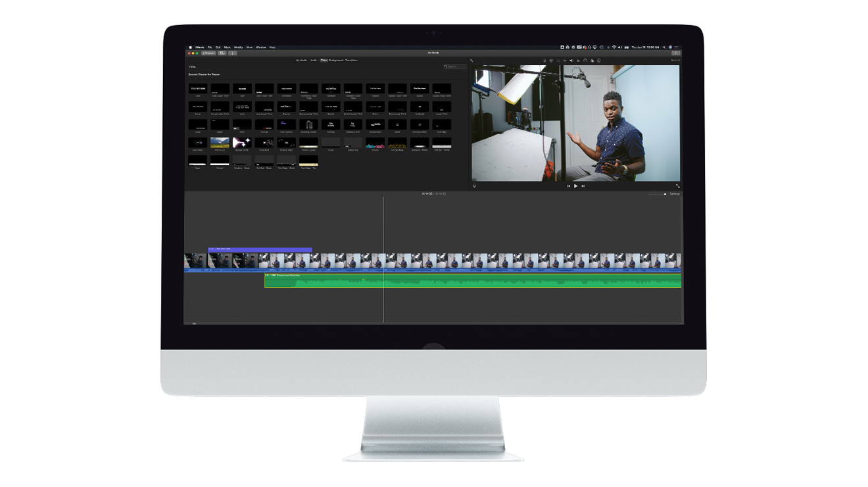Open the Window menu in the menu bar
This screenshot has width=868, height=487.
tap(260, 47)
